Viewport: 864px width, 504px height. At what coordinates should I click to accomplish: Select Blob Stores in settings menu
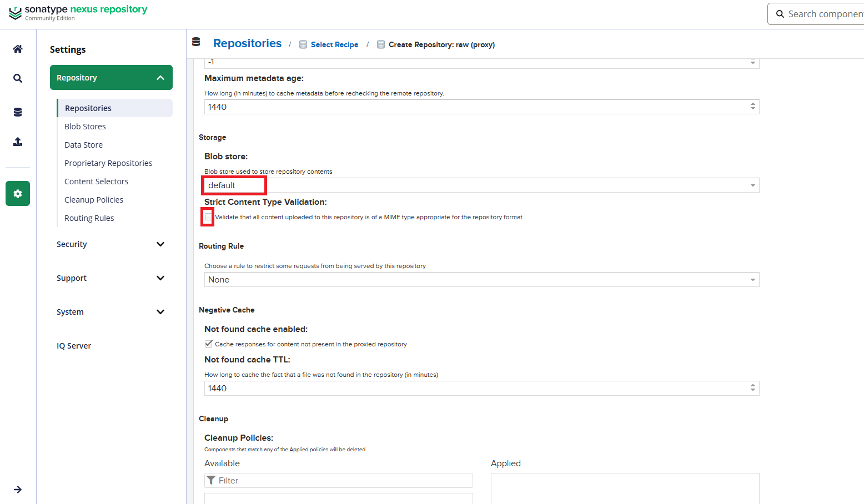tap(85, 127)
